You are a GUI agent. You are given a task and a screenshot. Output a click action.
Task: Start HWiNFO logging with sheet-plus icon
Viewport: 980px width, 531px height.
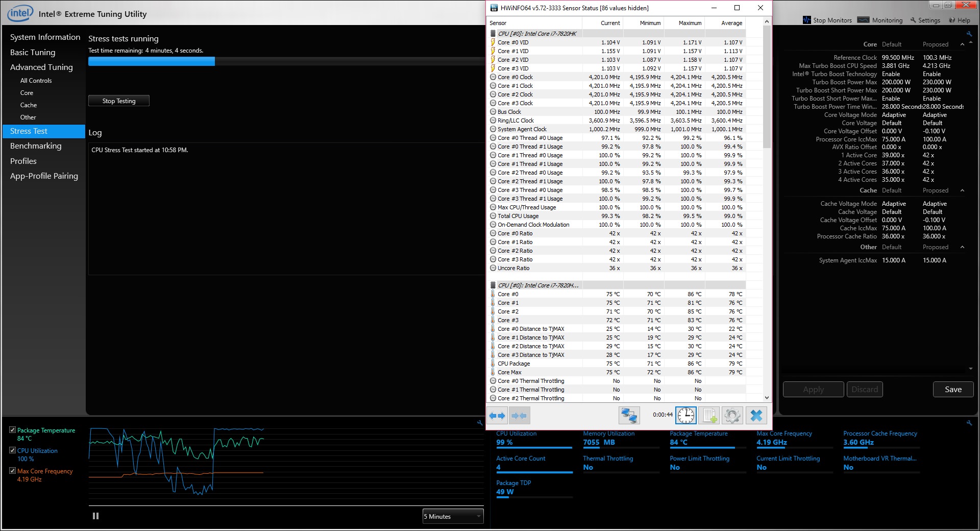tap(709, 416)
